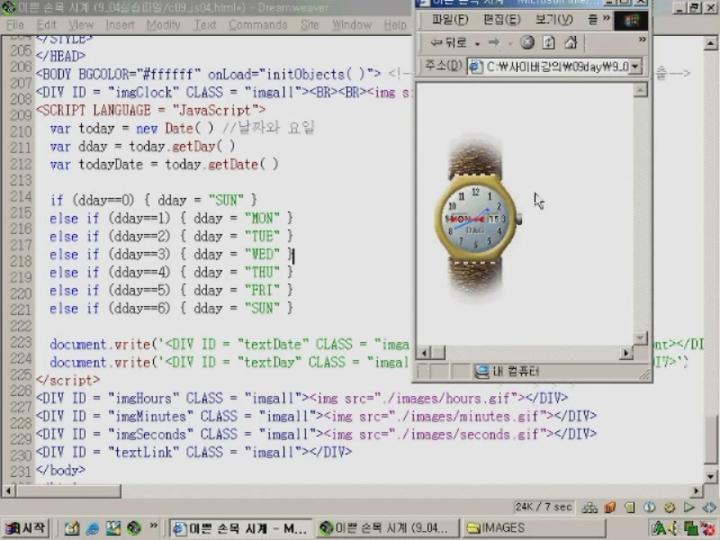Open the Site menu in Dreamweaver
This screenshot has height=540, width=720.
point(309,25)
